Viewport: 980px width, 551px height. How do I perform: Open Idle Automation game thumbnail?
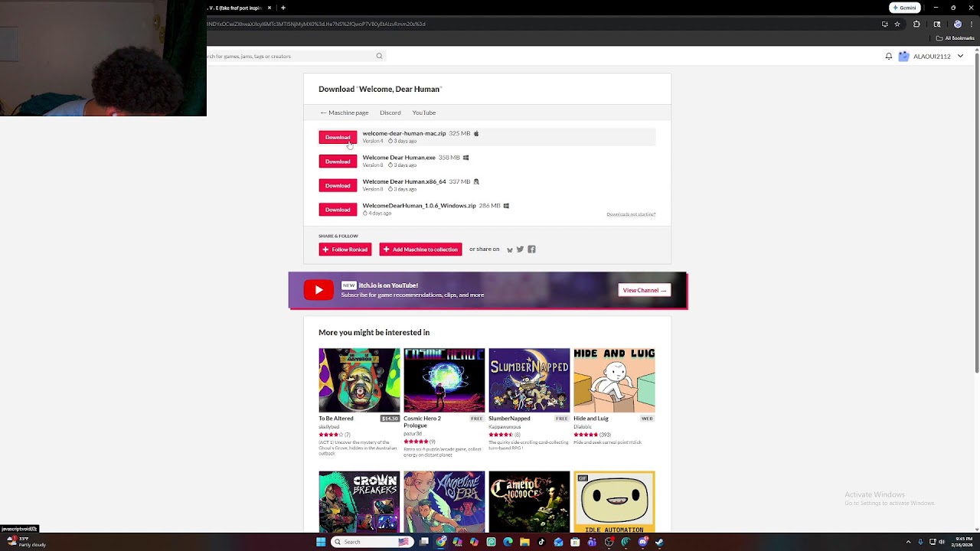coord(614,502)
